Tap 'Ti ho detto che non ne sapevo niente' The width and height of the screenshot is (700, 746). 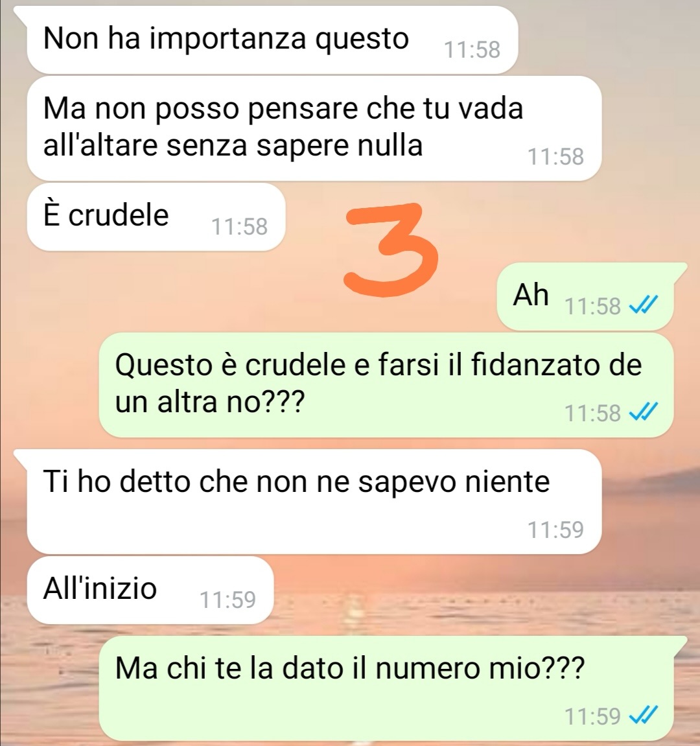(314, 502)
